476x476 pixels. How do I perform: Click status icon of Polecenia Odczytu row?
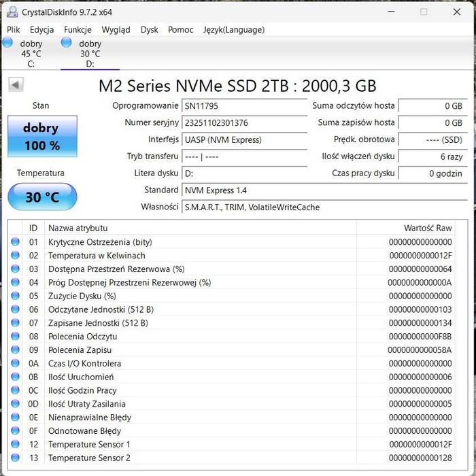click(x=15, y=336)
